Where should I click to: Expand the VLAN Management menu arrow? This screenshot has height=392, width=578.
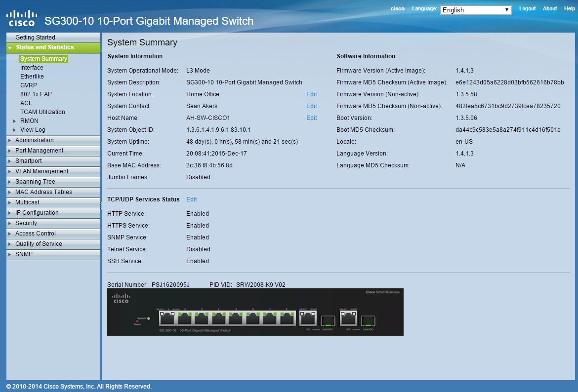(10, 171)
